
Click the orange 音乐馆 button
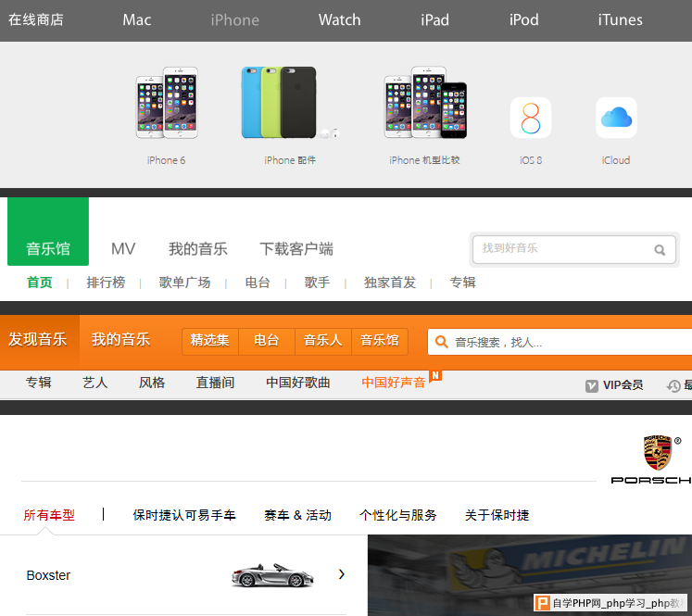(x=380, y=341)
